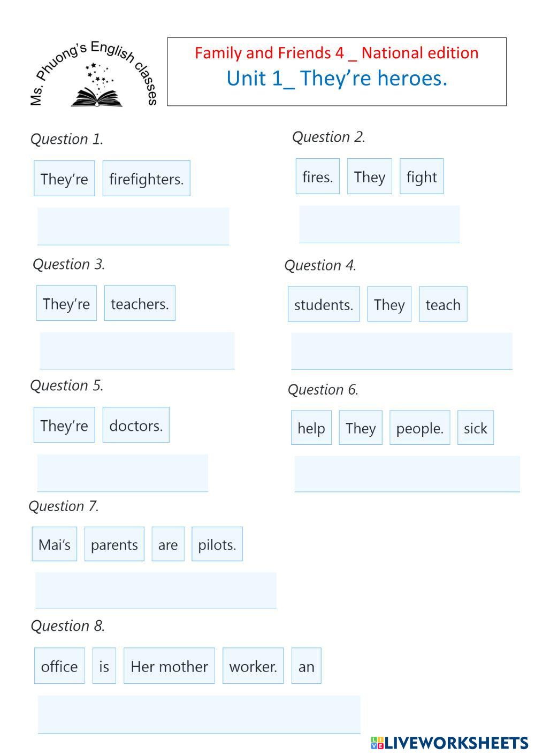Image resolution: width=535 pixels, height=756 pixels.
Task: Click the Liveworksheets logo
Action: pos(449,743)
